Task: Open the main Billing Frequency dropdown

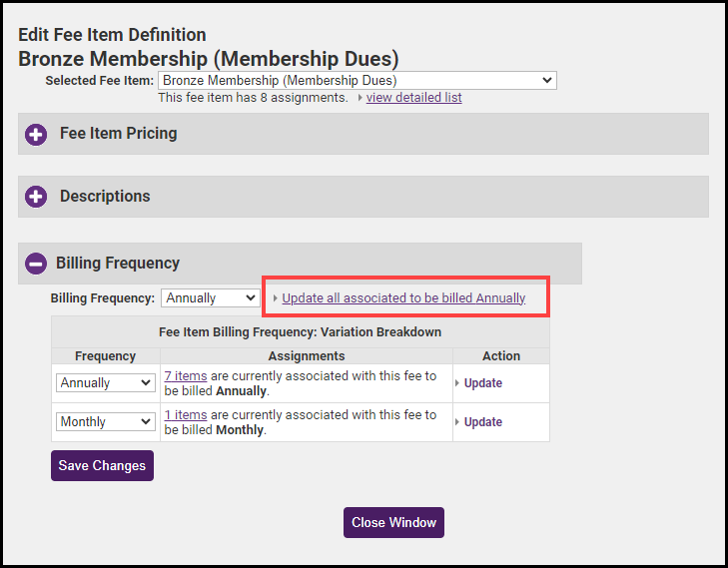Action: [x=210, y=297]
